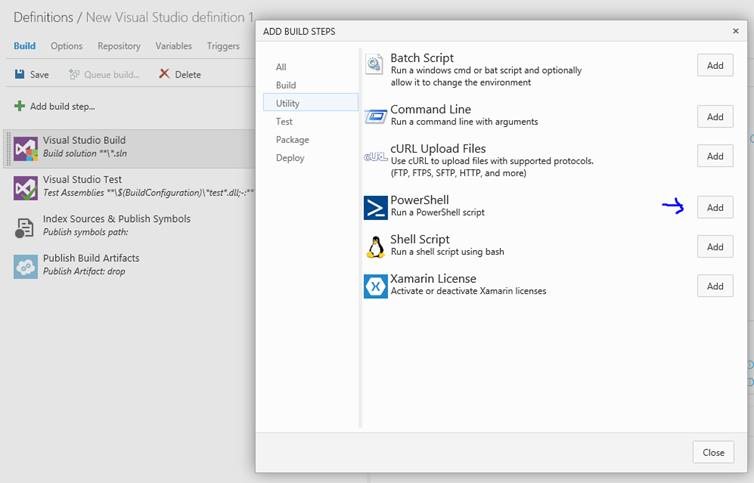Click 'Publish symbols path:' text
Viewport: 754px width, 483px height.
(x=86, y=232)
